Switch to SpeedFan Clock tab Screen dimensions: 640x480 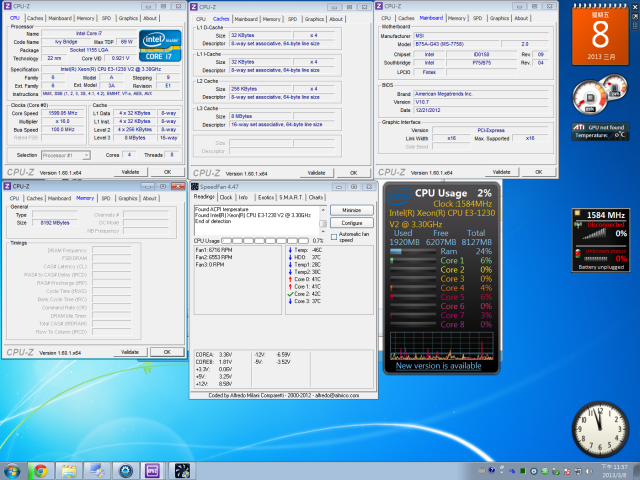click(x=226, y=198)
